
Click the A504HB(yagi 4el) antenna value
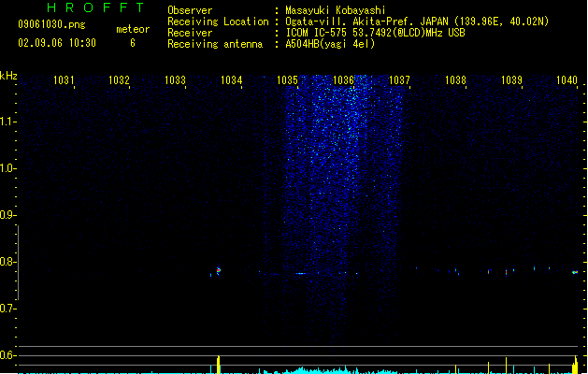[330, 44]
